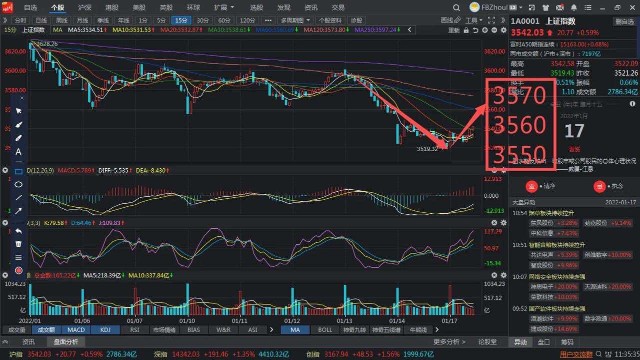The height and width of the screenshot is (360, 640).
Task: Expand more indicators arrow after ASI
Action: pyautogui.click(x=271, y=329)
